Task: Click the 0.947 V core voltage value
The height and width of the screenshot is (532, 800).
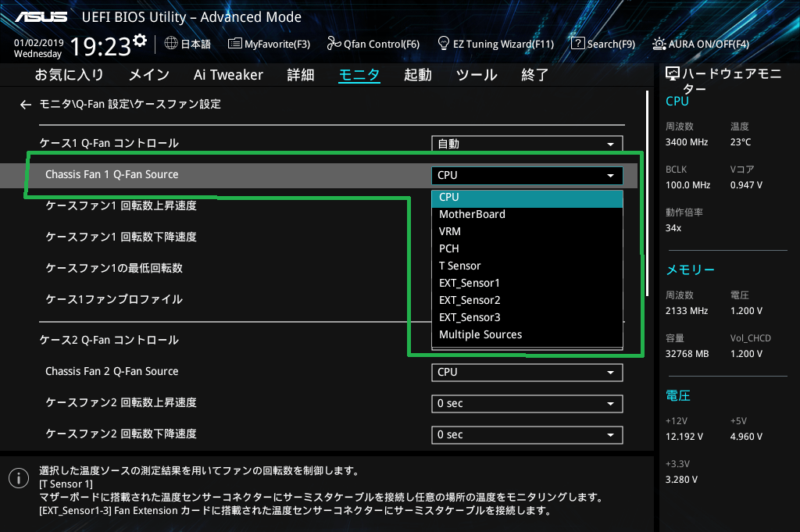Action: [x=746, y=185]
